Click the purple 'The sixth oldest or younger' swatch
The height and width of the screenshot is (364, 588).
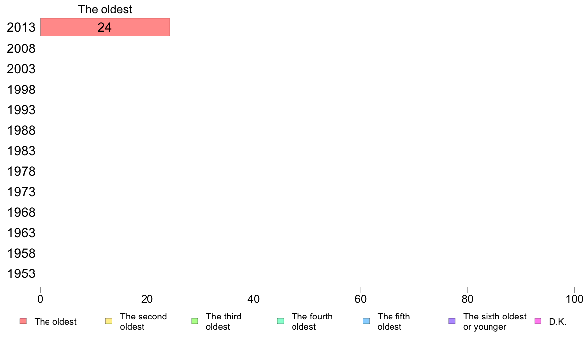(x=452, y=321)
